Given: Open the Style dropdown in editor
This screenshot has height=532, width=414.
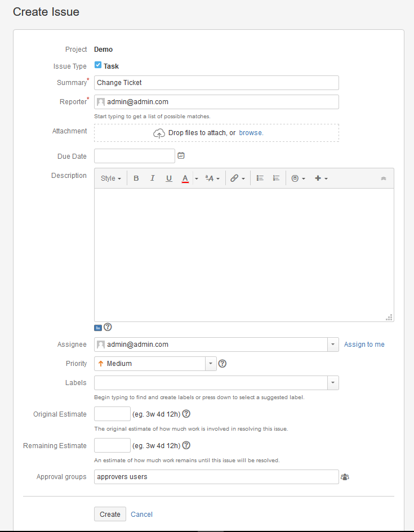Looking at the screenshot, I should [111, 178].
